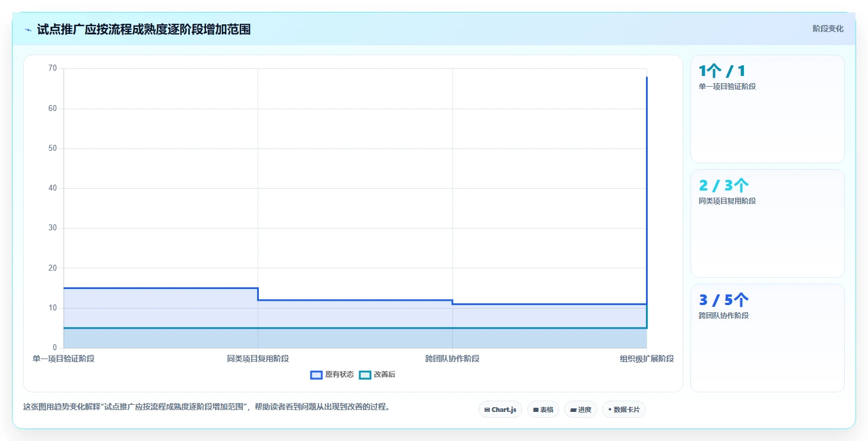The width and height of the screenshot is (868, 441).
Task: Click the 2 / 3个 value
Action: click(724, 186)
